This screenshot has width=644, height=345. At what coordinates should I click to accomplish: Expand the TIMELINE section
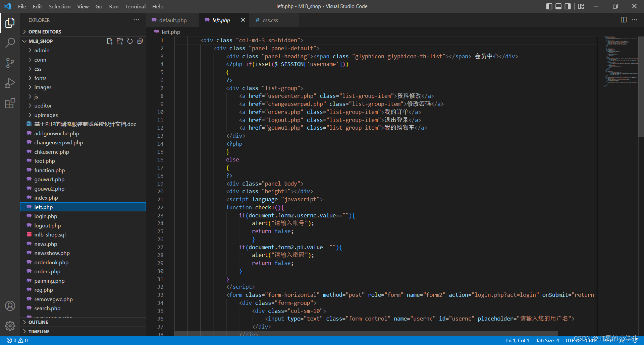tap(83, 332)
